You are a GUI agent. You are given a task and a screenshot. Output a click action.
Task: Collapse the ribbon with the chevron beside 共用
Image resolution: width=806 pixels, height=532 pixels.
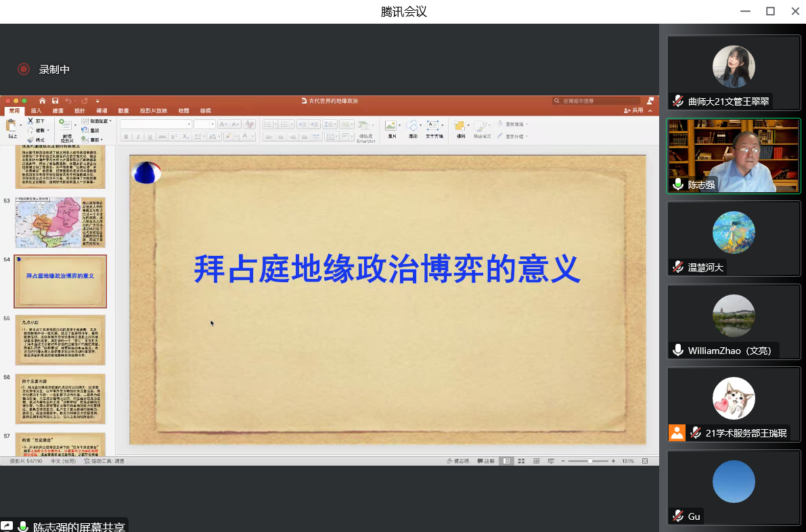point(650,110)
